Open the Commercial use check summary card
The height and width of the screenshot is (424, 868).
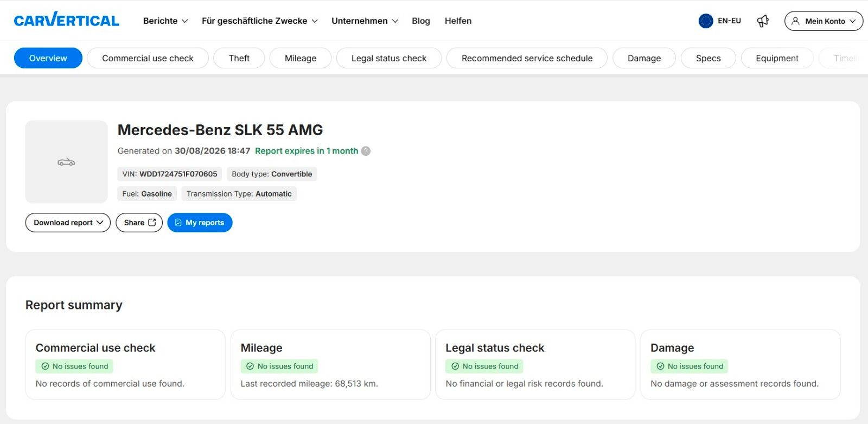(x=125, y=364)
